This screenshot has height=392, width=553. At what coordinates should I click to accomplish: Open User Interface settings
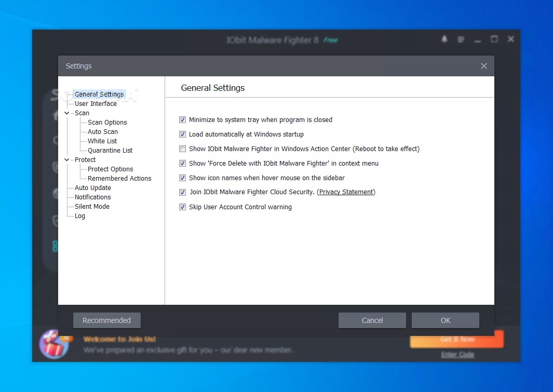tap(96, 104)
